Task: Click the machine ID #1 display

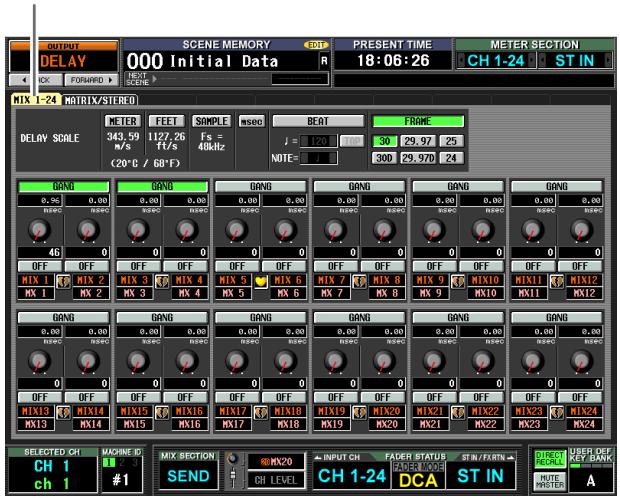Action: pos(121,480)
